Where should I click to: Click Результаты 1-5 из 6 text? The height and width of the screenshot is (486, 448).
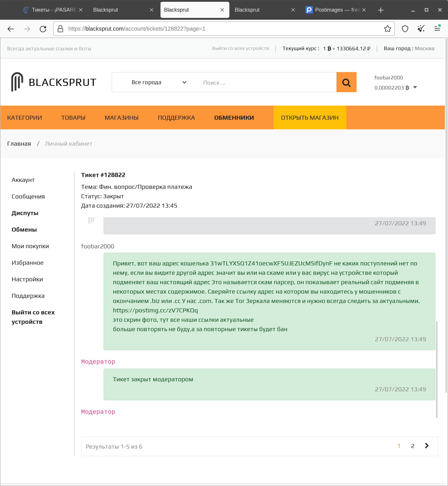(114, 446)
